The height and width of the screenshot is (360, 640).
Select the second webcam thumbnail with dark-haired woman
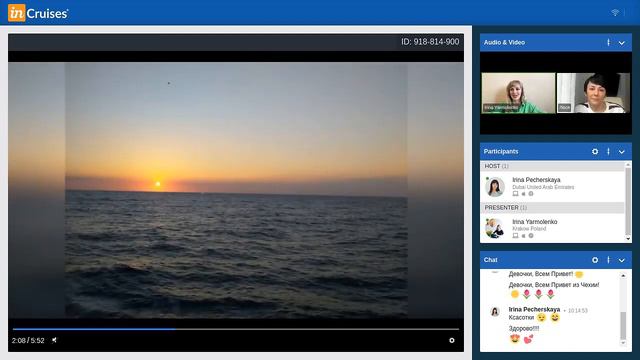[593, 93]
